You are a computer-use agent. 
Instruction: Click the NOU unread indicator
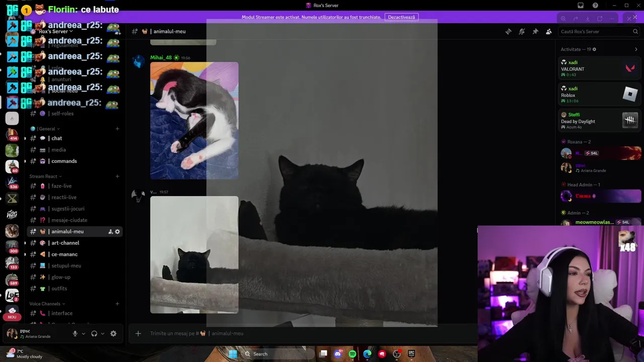point(12,317)
